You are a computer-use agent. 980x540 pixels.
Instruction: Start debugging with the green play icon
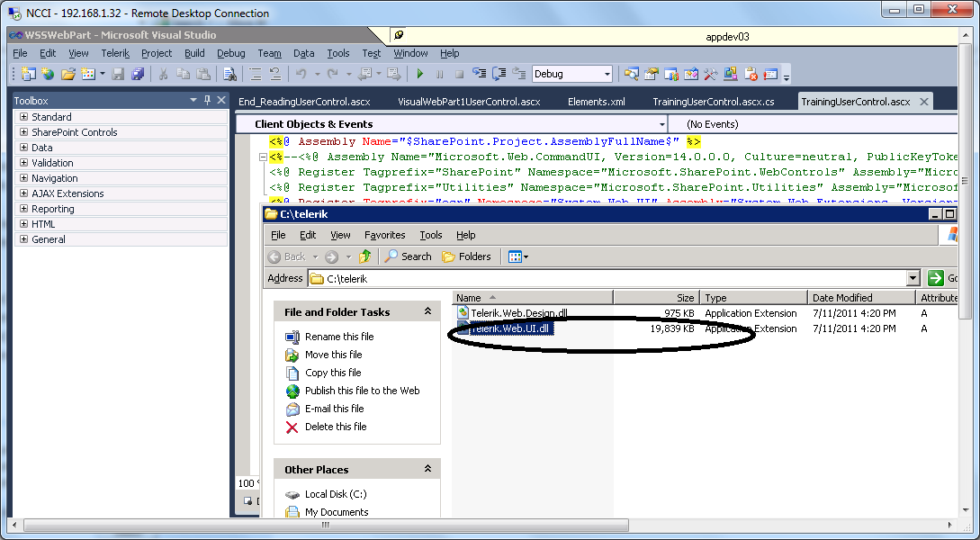pos(420,74)
